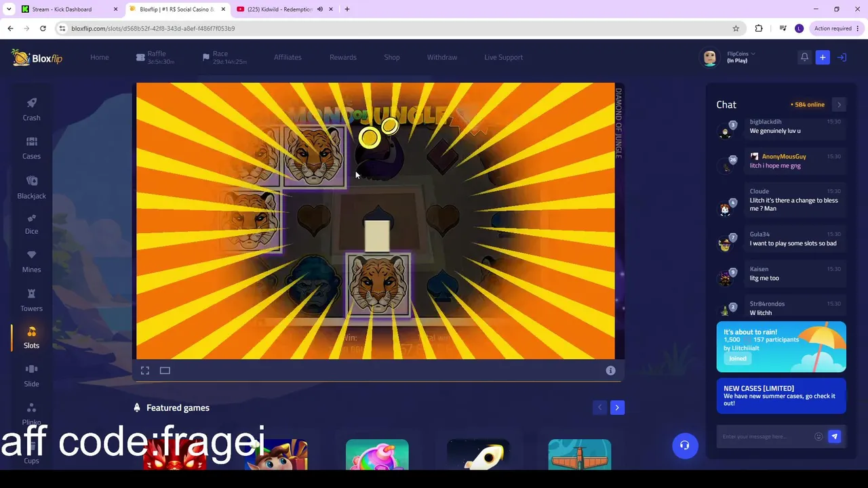Send the chat message with arrow button
This screenshot has height=488, width=868.
[835, 436]
